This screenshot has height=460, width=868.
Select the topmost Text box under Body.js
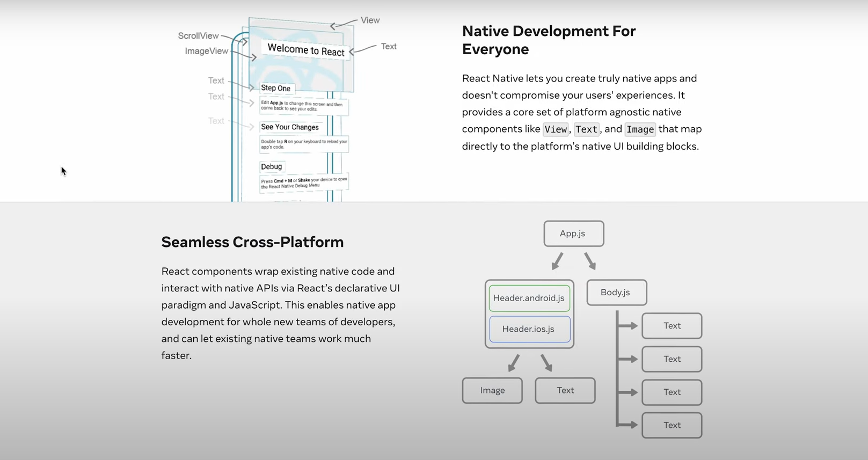click(x=672, y=326)
